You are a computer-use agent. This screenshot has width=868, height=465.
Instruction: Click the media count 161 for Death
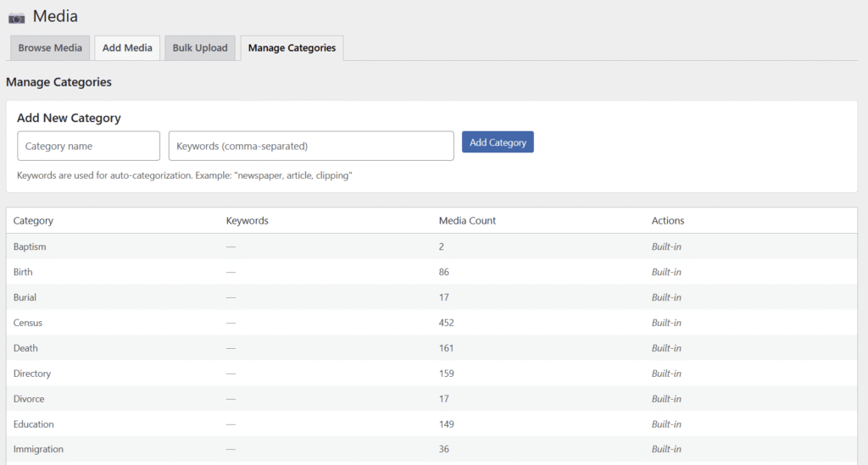tap(446, 348)
